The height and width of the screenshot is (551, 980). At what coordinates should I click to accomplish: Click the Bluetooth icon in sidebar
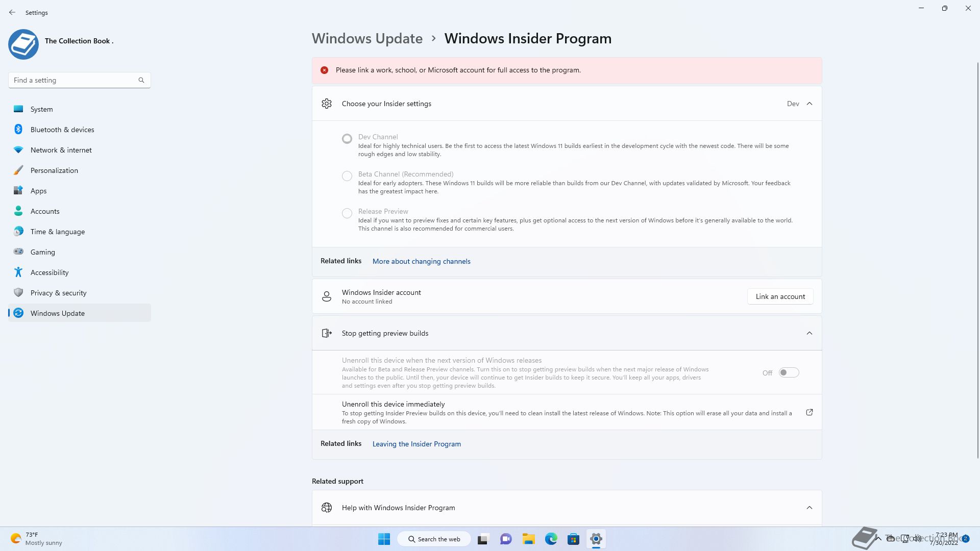[18, 129]
